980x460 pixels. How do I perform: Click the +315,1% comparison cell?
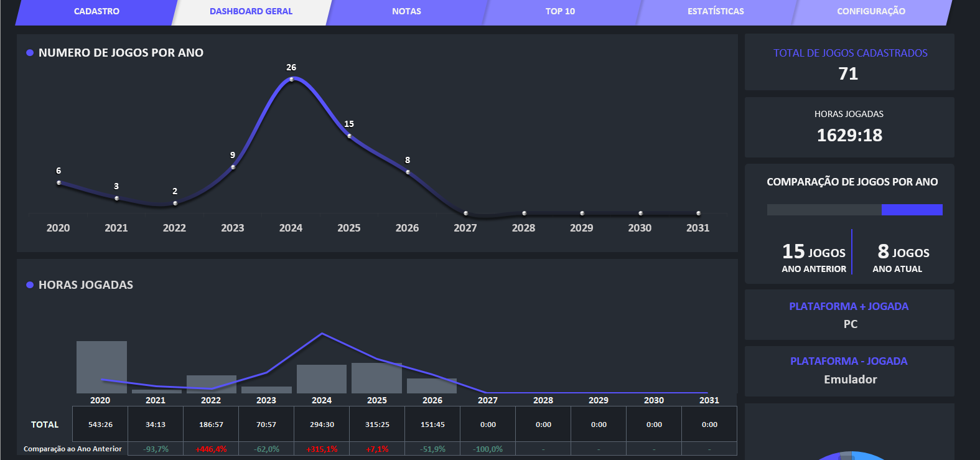322,449
